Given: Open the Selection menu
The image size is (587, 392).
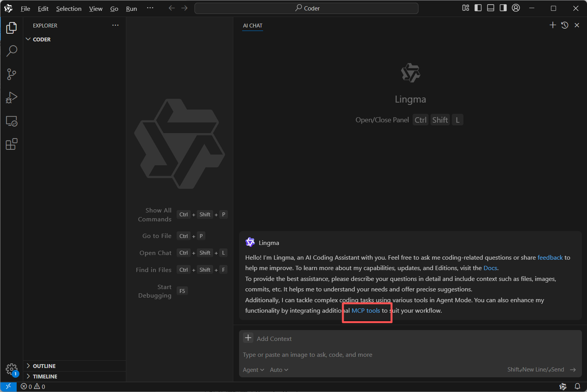Looking at the screenshot, I should pyautogui.click(x=69, y=9).
